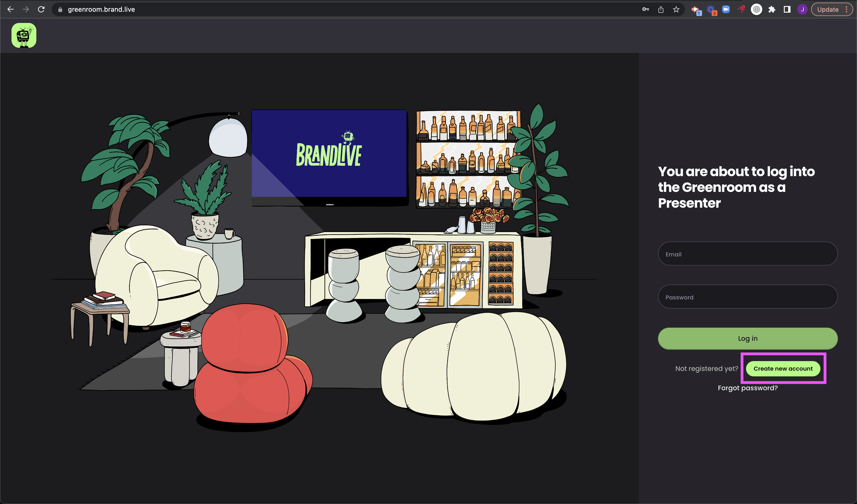This screenshot has height=504, width=857.
Task: Select the greenroom.brand.live address bar URL
Action: pos(101,10)
